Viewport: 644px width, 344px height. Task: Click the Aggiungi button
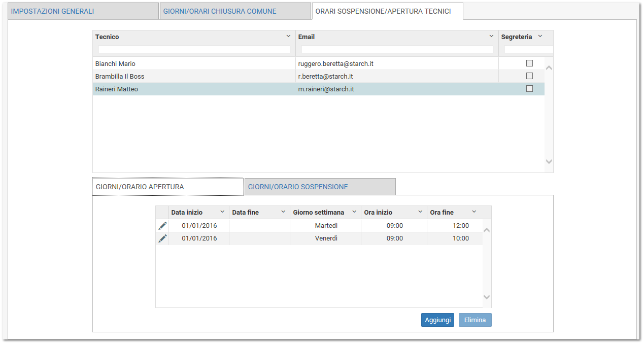[x=437, y=320]
